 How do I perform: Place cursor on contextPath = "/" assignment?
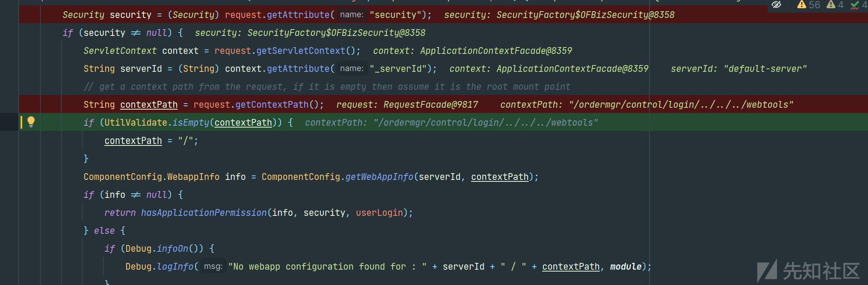tap(151, 141)
